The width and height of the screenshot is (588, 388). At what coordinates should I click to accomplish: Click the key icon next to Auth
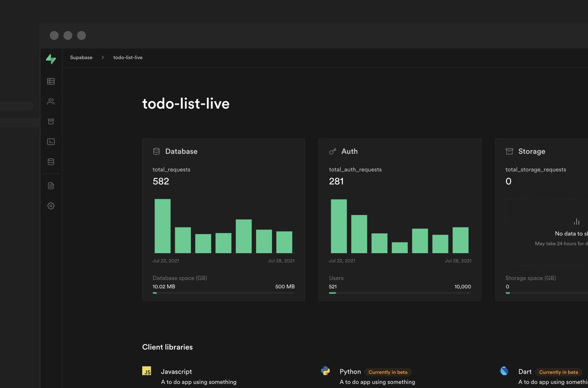pos(332,151)
